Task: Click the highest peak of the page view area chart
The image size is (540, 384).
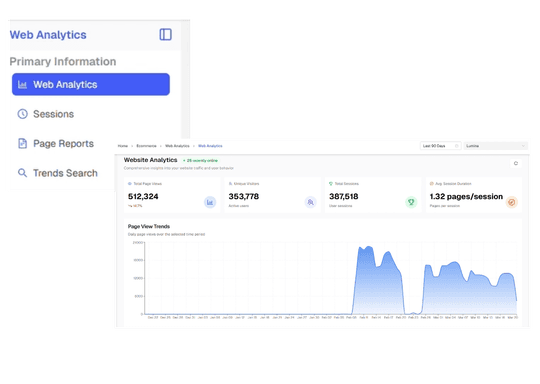Action: [369, 247]
